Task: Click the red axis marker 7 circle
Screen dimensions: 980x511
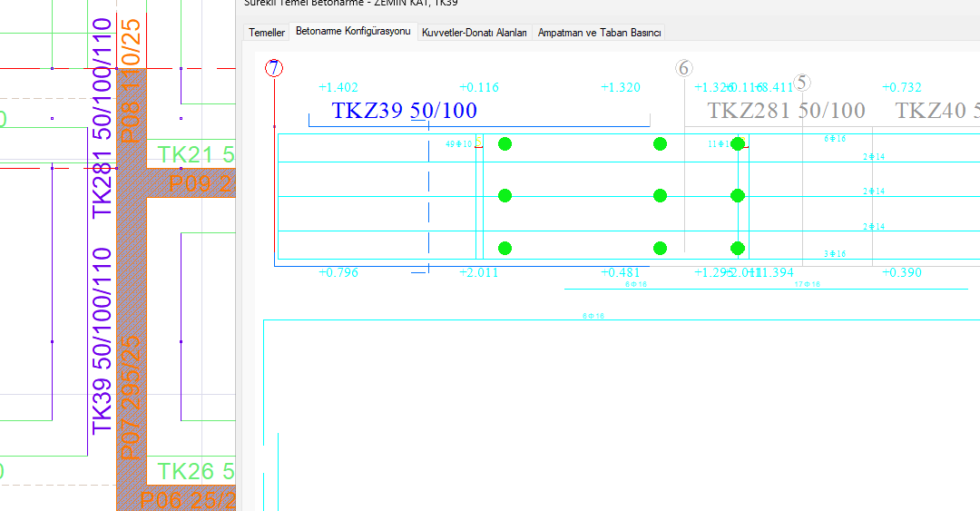Action: 274,67
